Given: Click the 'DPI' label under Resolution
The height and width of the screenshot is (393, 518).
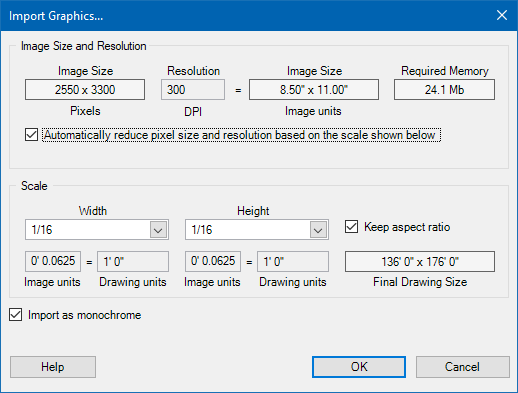Looking at the screenshot, I should point(193,112).
